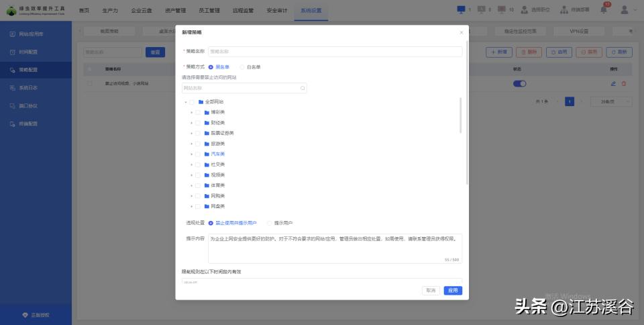Check the 全部网站 checkbox
This screenshot has width=644, height=325.
point(192,102)
